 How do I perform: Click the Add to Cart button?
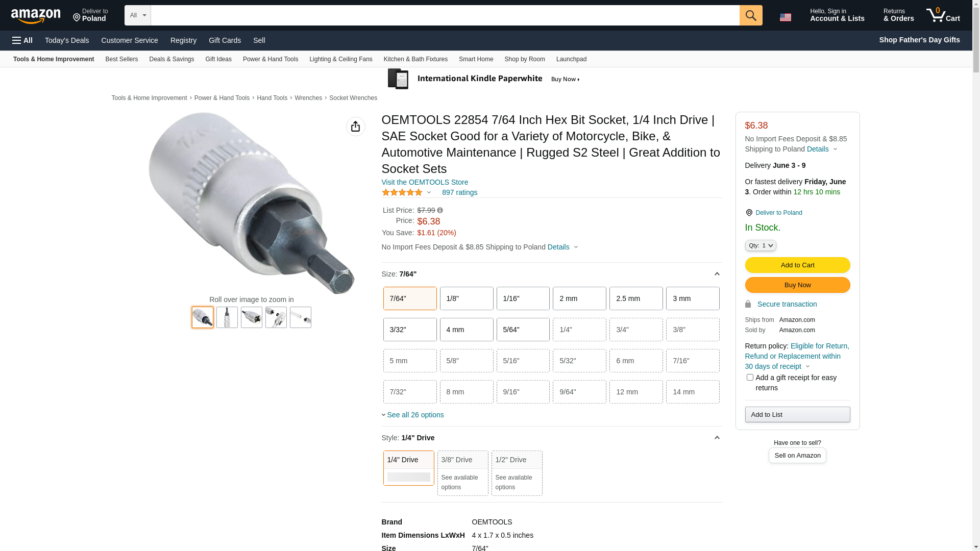click(x=797, y=265)
